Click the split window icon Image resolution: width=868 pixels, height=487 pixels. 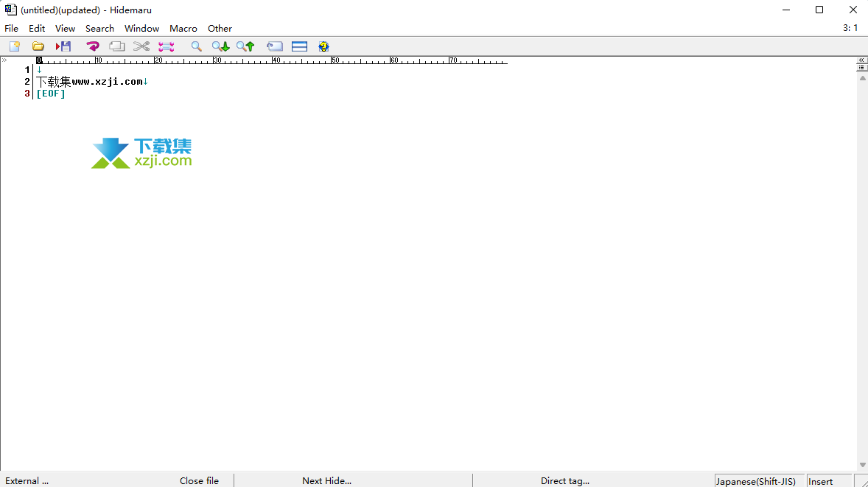click(299, 46)
